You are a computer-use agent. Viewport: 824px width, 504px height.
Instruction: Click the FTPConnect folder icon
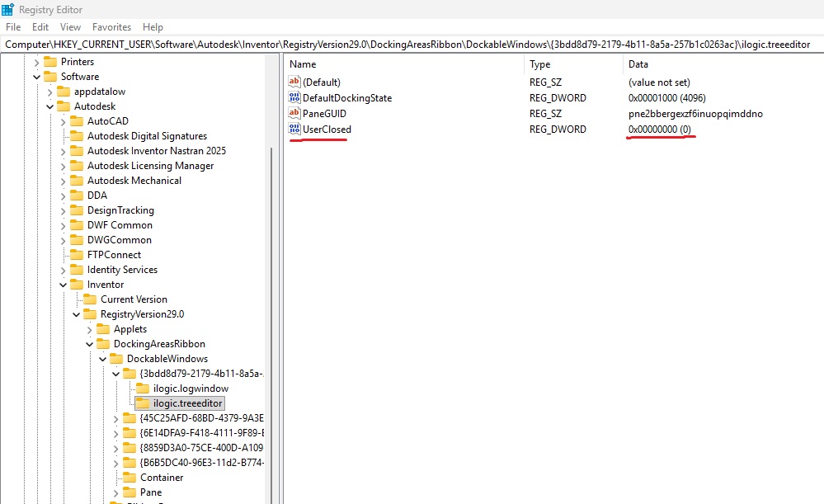[77, 254]
